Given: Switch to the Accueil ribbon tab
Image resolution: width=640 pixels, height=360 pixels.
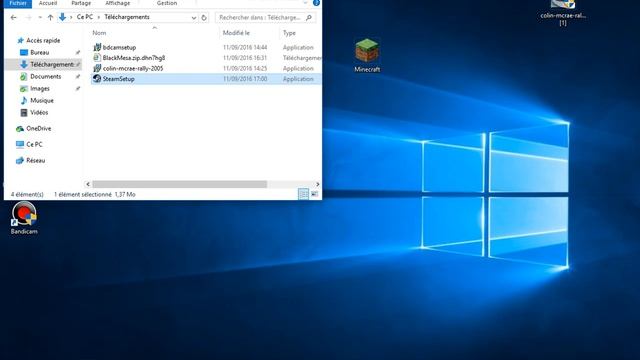Looking at the screenshot, I should pos(48,3).
